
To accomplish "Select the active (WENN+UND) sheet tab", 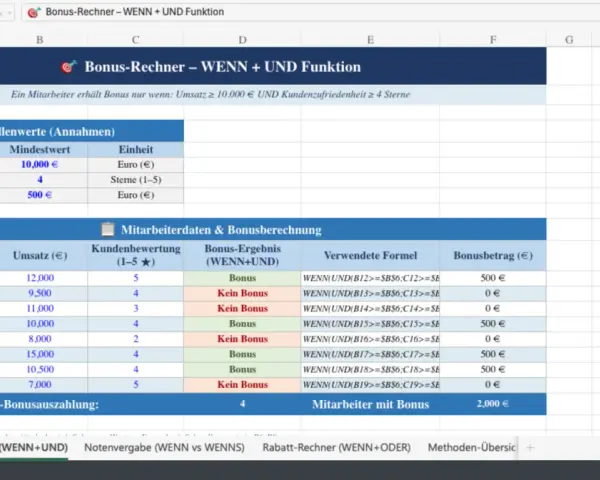I will [34, 447].
